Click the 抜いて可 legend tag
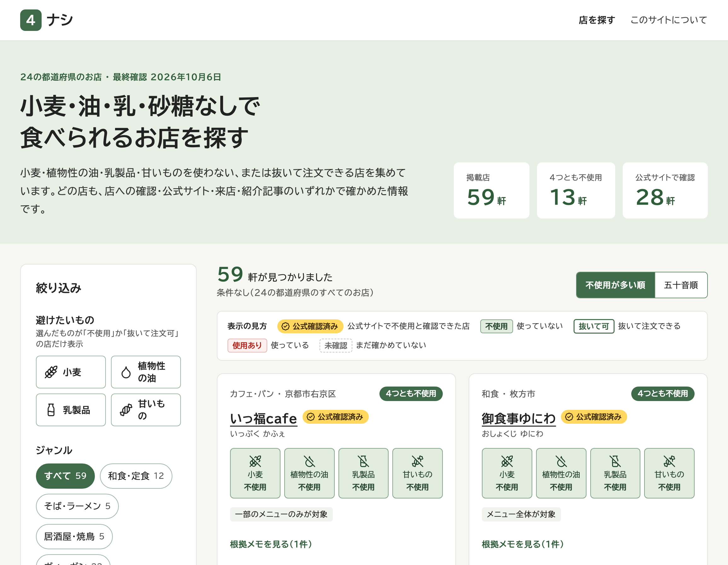This screenshot has width=728, height=565. pos(594,326)
